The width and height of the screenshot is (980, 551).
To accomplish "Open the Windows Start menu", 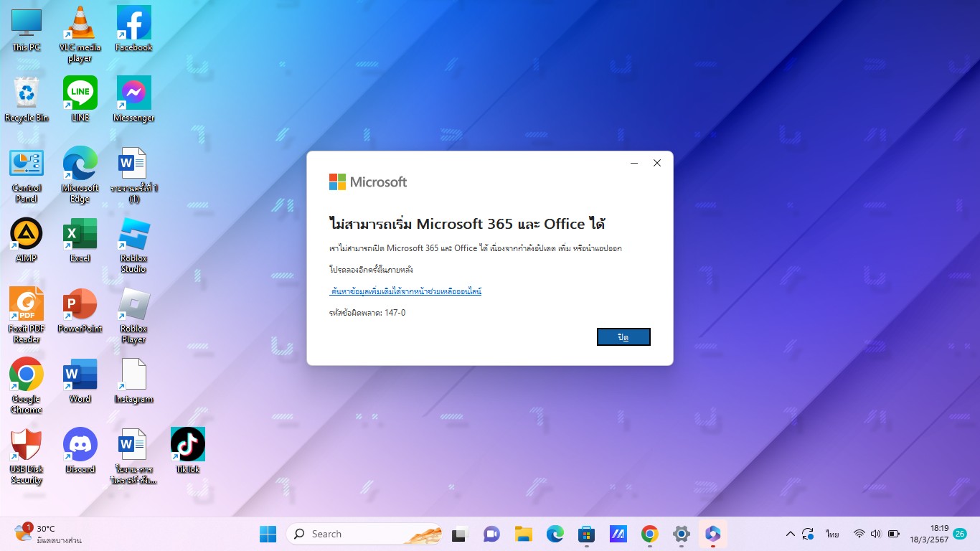I will (x=268, y=534).
